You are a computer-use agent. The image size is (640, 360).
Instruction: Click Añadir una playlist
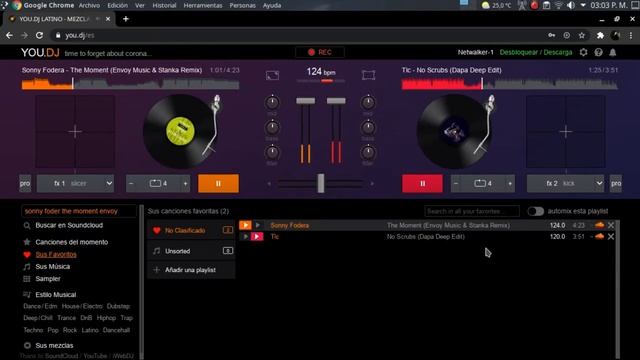coord(191,270)
